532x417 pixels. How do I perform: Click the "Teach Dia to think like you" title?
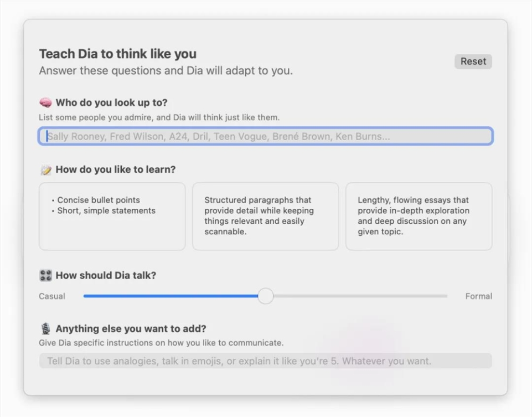point(117,54)
